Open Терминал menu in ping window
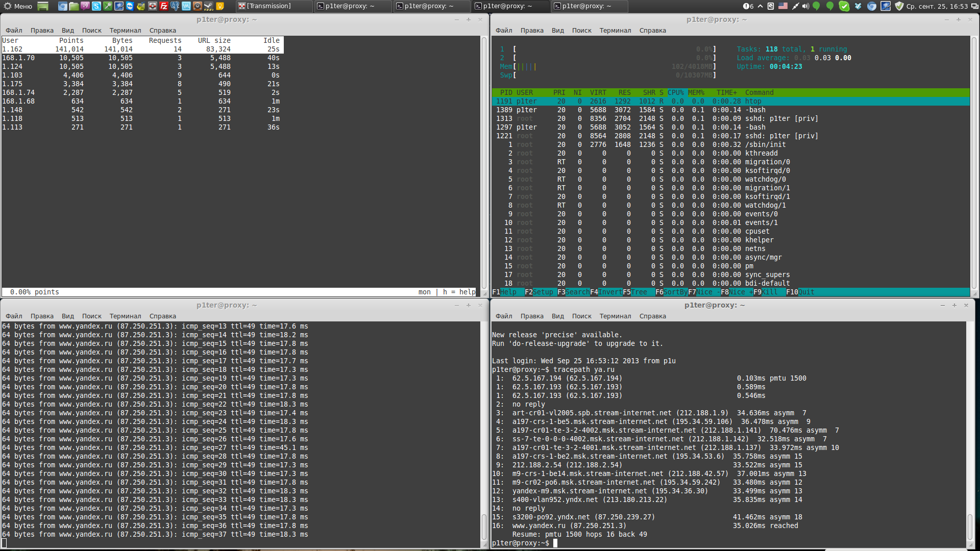This screenshot has width=980, height=551. (125, 316)
